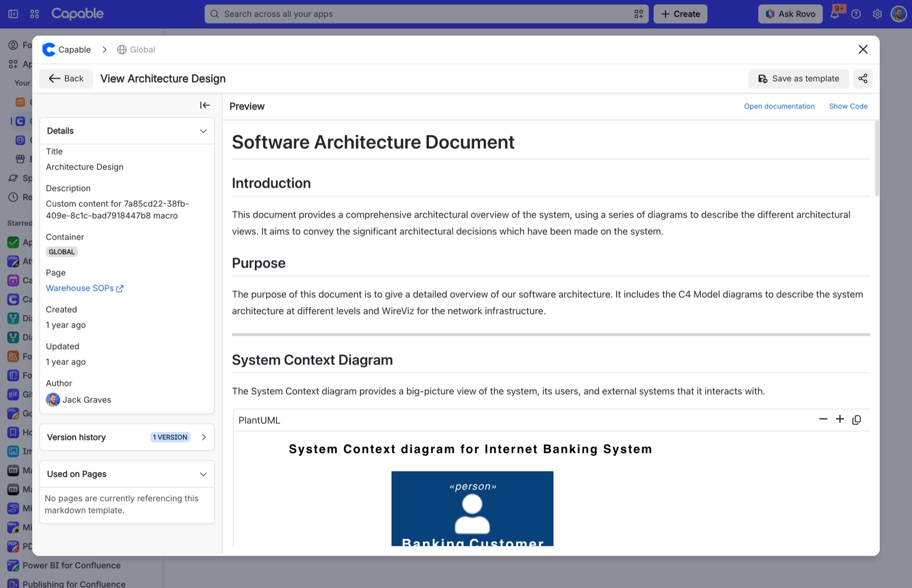
Task: Zoom in the PlantUML diagram
Action: click(x=840, y=419)
